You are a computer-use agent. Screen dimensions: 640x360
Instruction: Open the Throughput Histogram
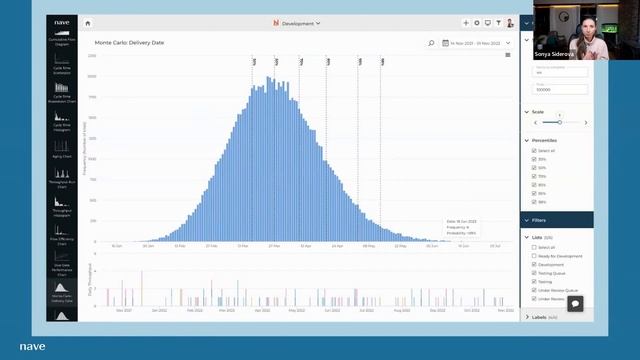(62, 207)
